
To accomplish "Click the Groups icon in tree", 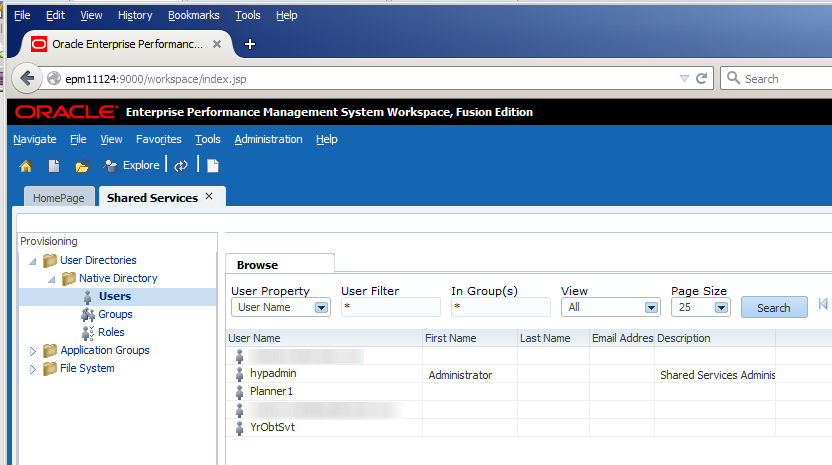I will coord(88,315).
